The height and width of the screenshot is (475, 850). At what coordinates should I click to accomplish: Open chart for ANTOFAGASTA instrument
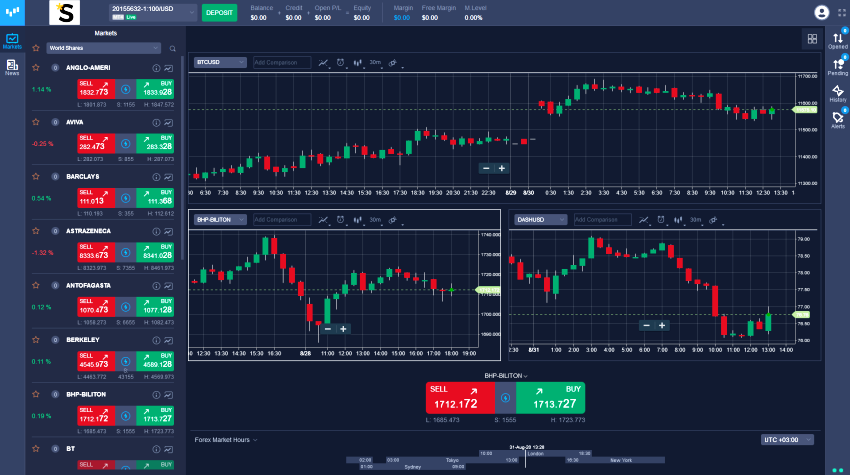coord(169,286)
